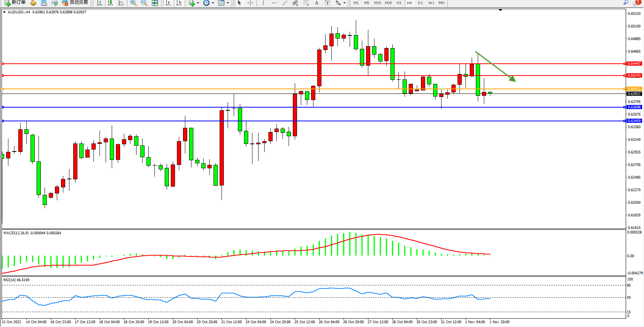Select the crosshair tool
The height and width of the screenshot is (327, 644).
tap(250, 3)
